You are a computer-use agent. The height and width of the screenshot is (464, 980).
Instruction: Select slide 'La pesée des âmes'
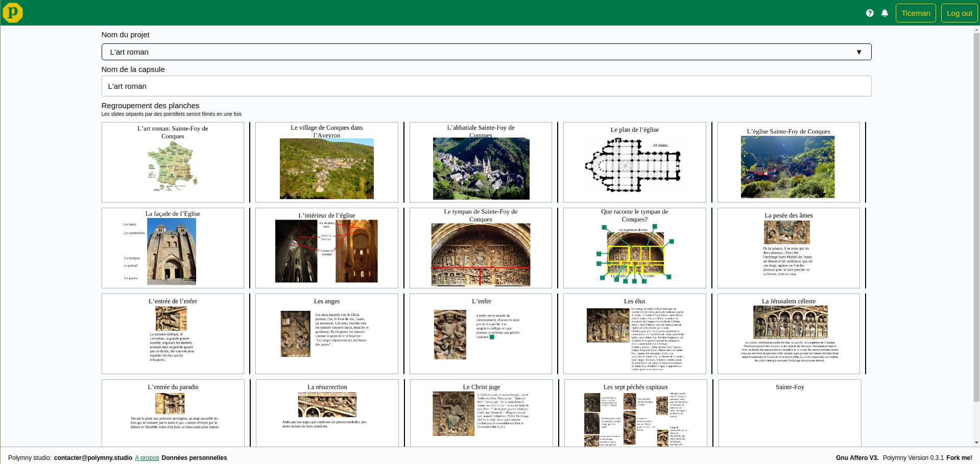pyautogui.click(x=788, y=248)
